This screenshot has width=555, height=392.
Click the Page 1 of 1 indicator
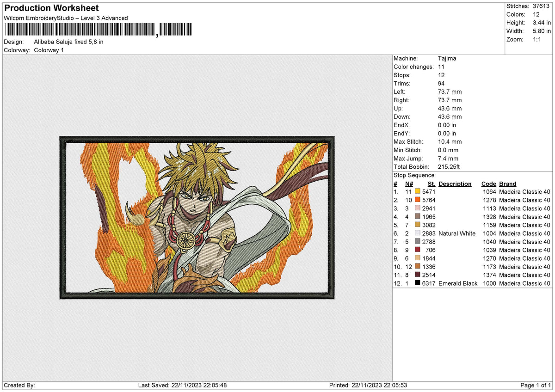[536, 385]
